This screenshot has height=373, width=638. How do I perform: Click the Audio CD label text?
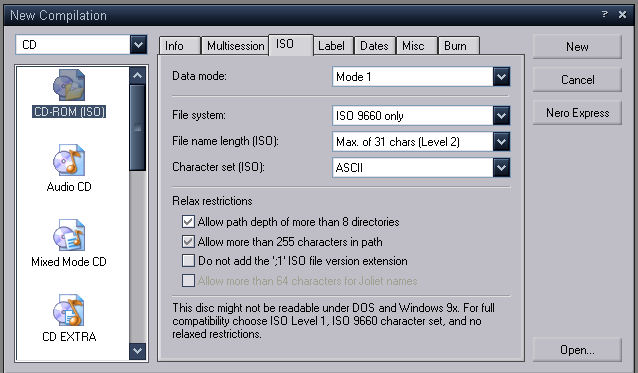[69, 187]
